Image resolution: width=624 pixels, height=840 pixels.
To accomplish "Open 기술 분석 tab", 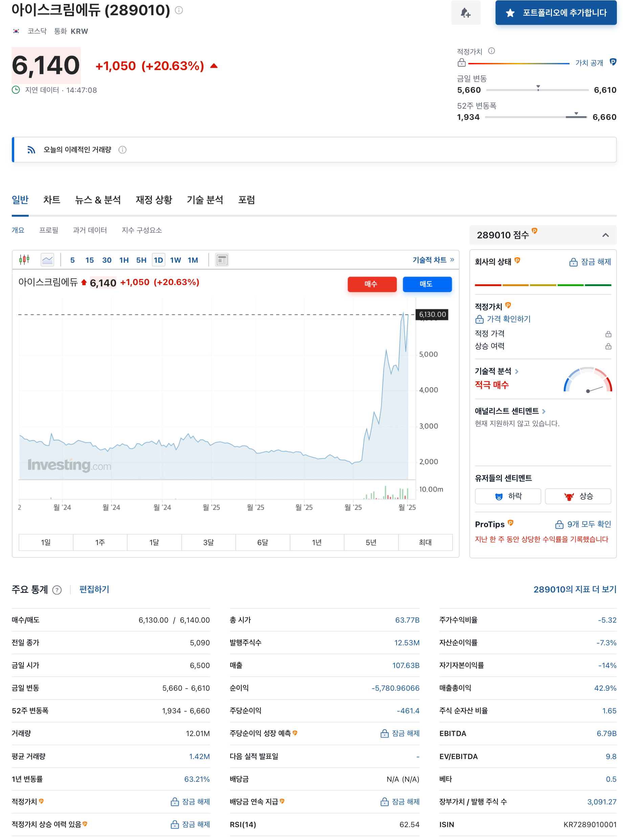I will pyautogui.click(x=205, y=199).
